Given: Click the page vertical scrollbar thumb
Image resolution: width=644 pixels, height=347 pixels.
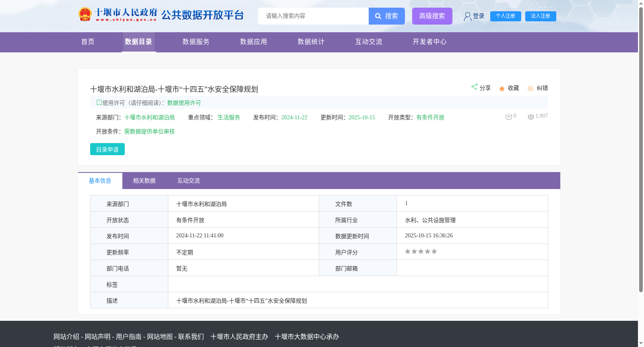Looking at the screenshot, I should [641, 149].
